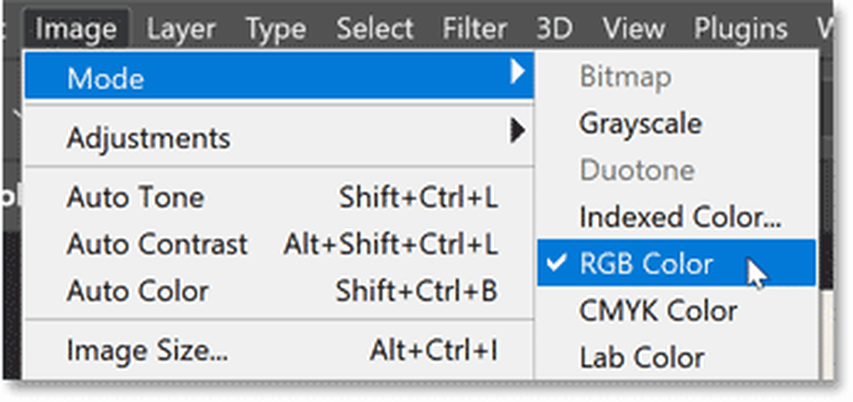
Task: Open the Plugins menu
Action: 740,29
